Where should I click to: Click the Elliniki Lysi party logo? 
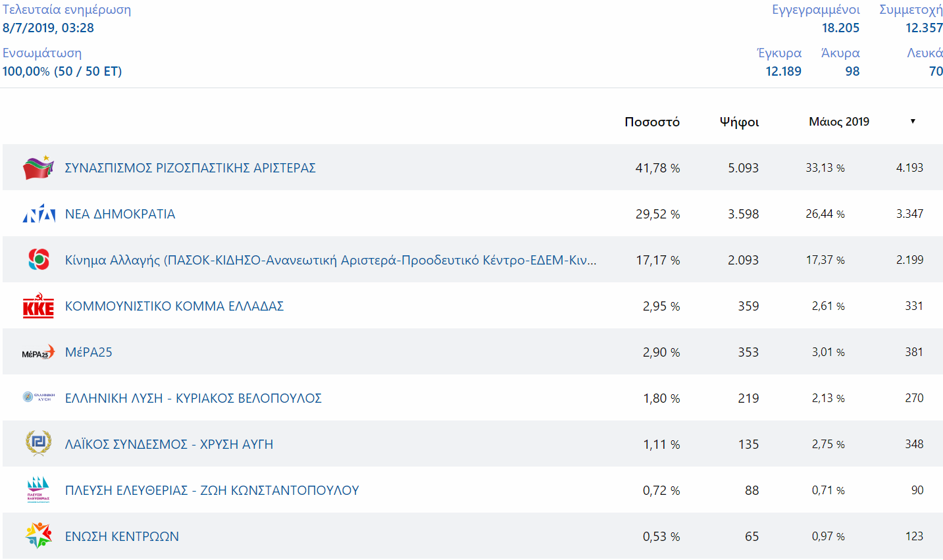click(39, 397)
